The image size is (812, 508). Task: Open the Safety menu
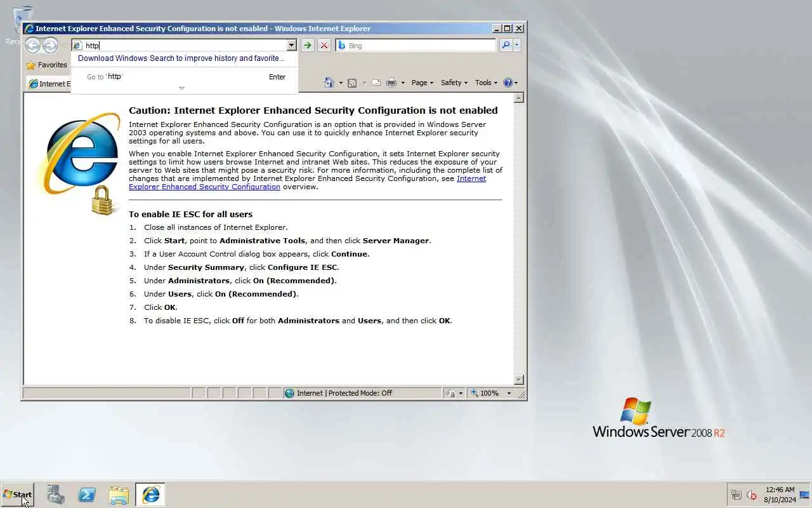pyautogui.click(x=454, y=83)
